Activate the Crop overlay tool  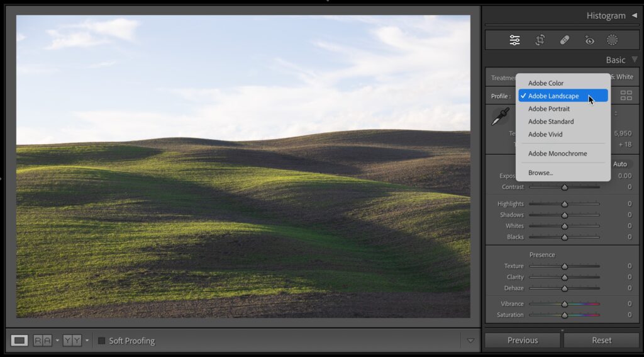(540, 40)
